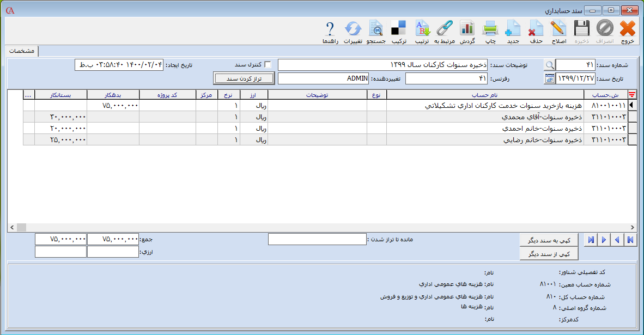
Task: Click the کپی از سند دیگر button
Action: coord(549,254)
